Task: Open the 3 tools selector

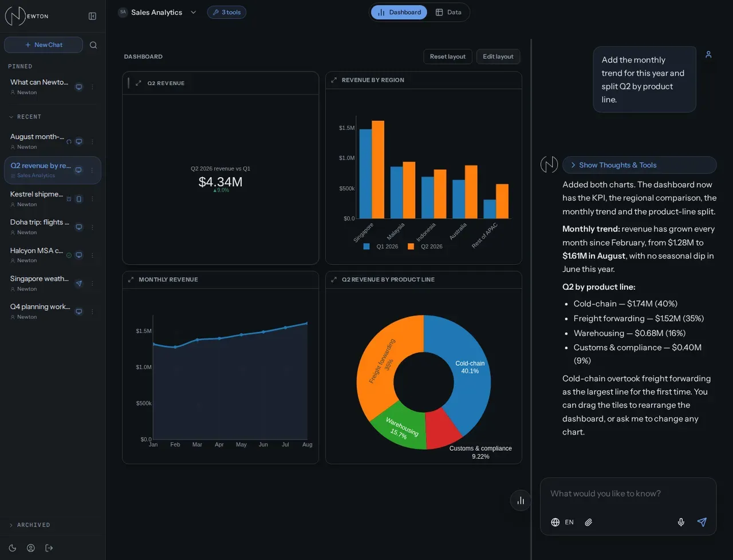Action: 227,12
